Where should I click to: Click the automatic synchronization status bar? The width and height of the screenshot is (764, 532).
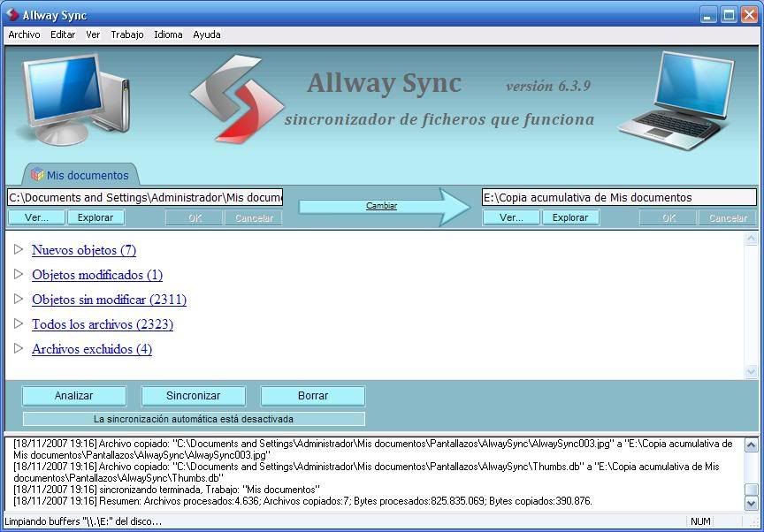point(194,419)
